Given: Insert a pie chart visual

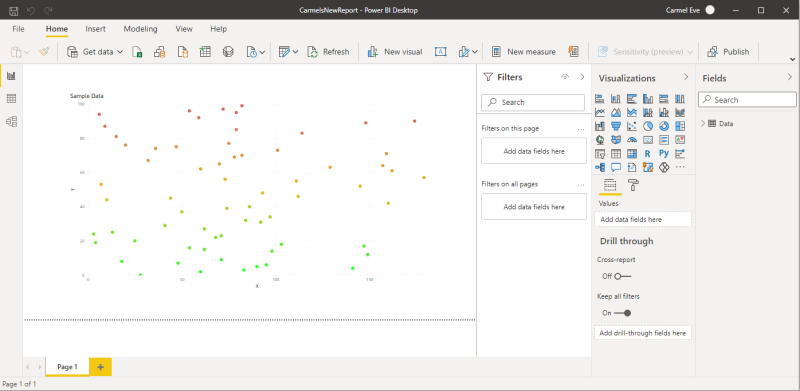Looking at the screenshot, I should tap(648, 126).
